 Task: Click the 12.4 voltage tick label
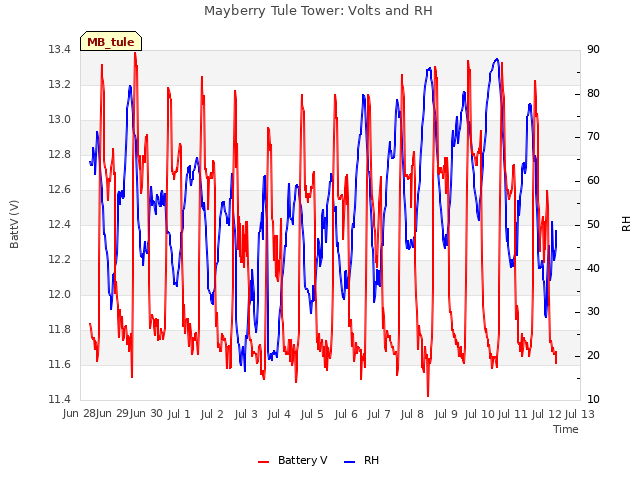[x=60, y=224]
